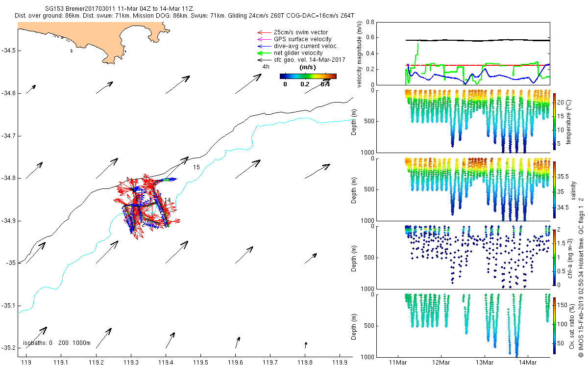Viewport: 588px width, 368px height.
Task: Click the Ox. sat. ratio color bar
Action: tap(555, 325)
